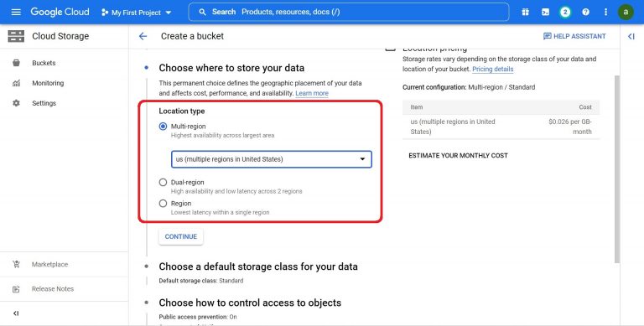Toggle the right side panel collapse arrow
Image resolution: width=644 pixels, height=326 pixels.
pos(631,36)
